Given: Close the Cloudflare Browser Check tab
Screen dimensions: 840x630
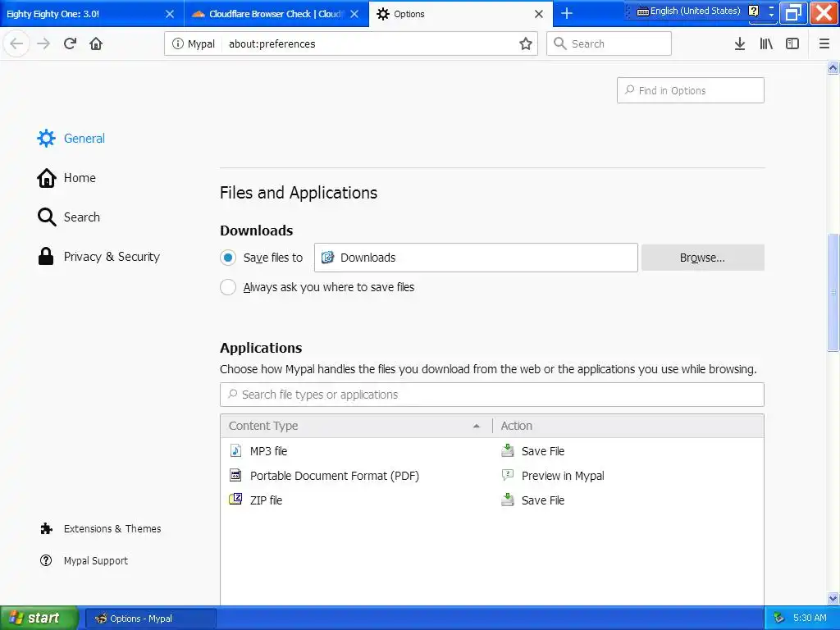Looking at the screenshot, I should pos(354,14).
